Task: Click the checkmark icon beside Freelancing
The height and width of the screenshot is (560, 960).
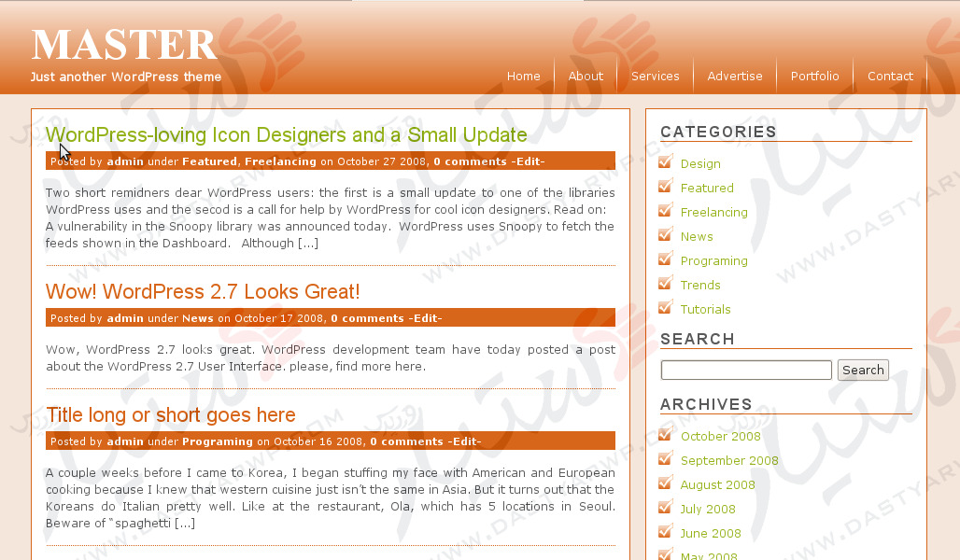Action: [666, 211]
